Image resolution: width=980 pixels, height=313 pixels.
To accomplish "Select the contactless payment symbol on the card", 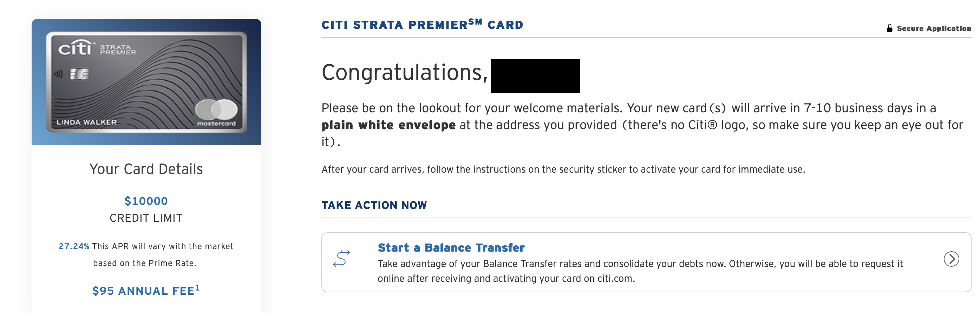I will point(58,75).
